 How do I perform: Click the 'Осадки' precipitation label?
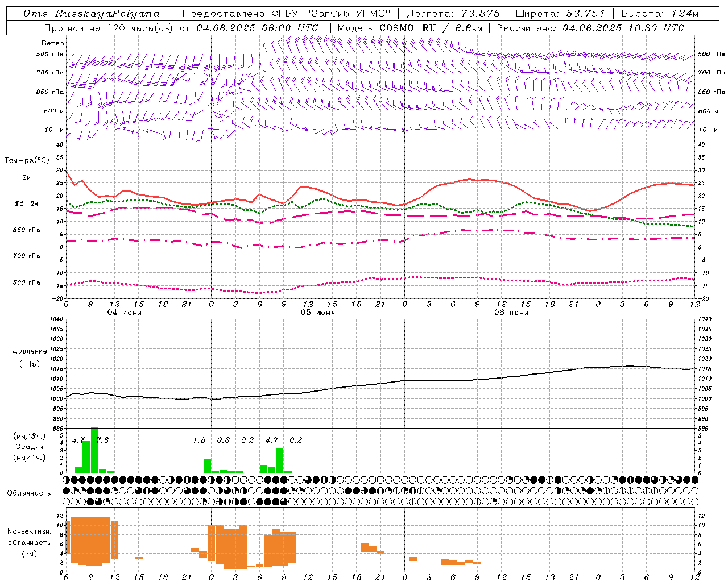29,447
